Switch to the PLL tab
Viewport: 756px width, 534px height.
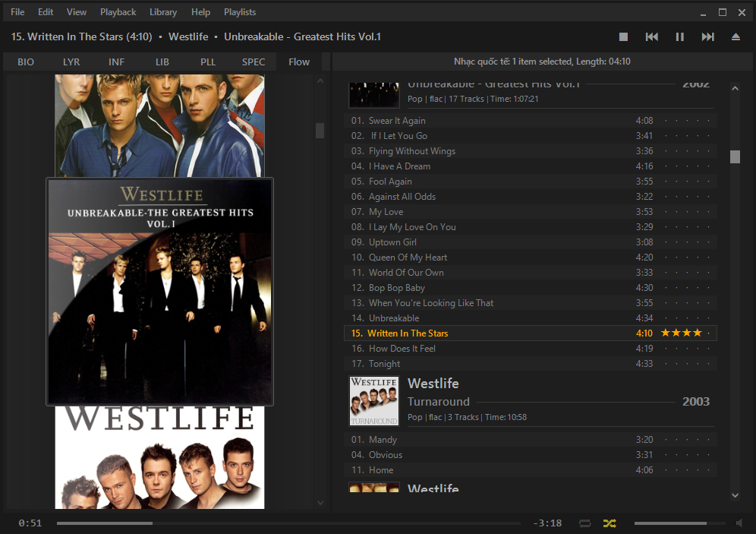[x=208, y=62]
